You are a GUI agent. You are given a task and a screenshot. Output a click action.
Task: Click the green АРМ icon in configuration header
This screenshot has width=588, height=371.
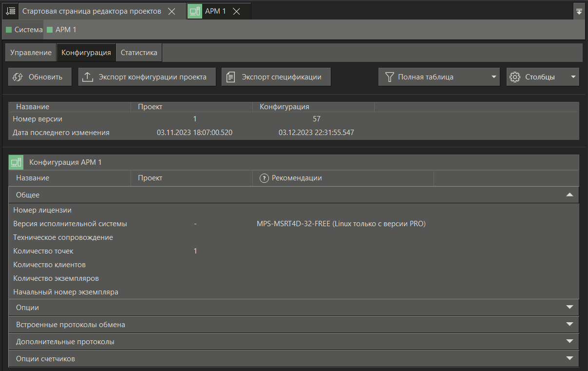16,162
